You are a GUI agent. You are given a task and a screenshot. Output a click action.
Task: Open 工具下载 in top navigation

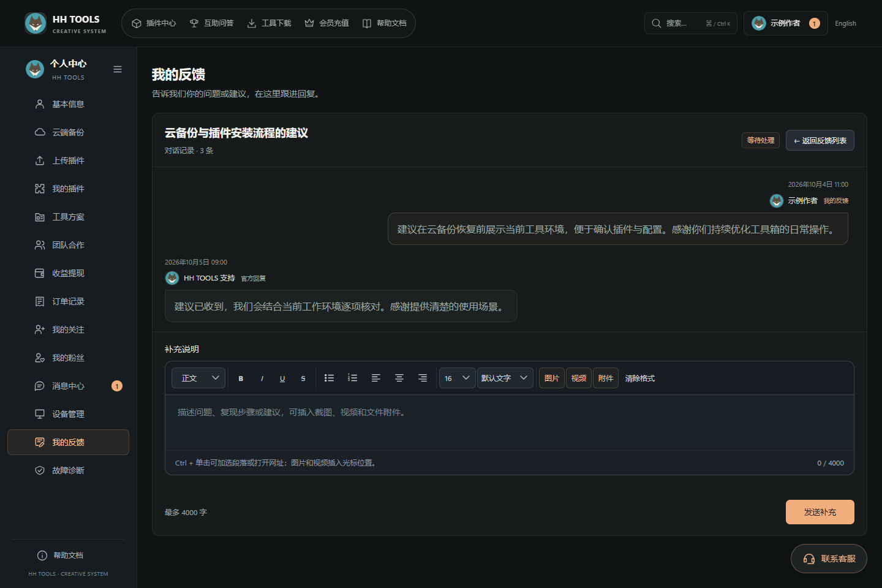point(269,23)
